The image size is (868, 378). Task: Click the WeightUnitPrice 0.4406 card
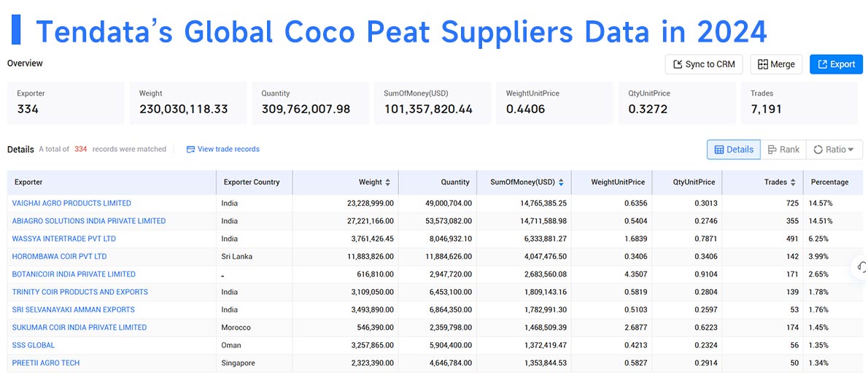[x=554, y=103]
